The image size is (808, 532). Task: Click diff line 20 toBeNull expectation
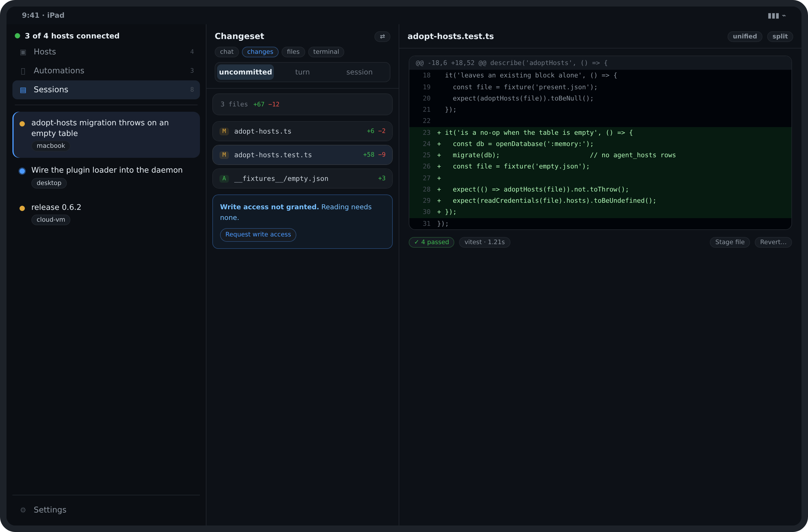pyautogui.click(x=600, y=98)
